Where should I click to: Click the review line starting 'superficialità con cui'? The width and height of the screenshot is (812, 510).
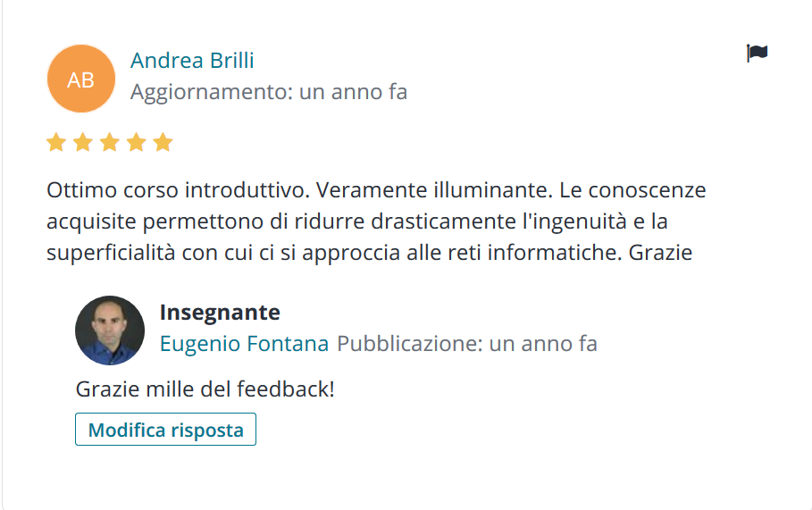coord(369,253)
